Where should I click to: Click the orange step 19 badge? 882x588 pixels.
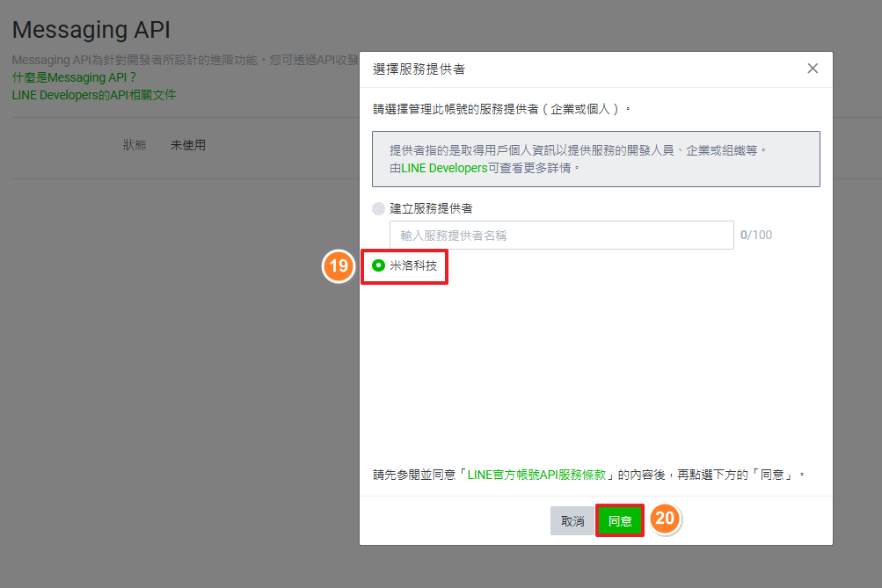tap(339, 266)
